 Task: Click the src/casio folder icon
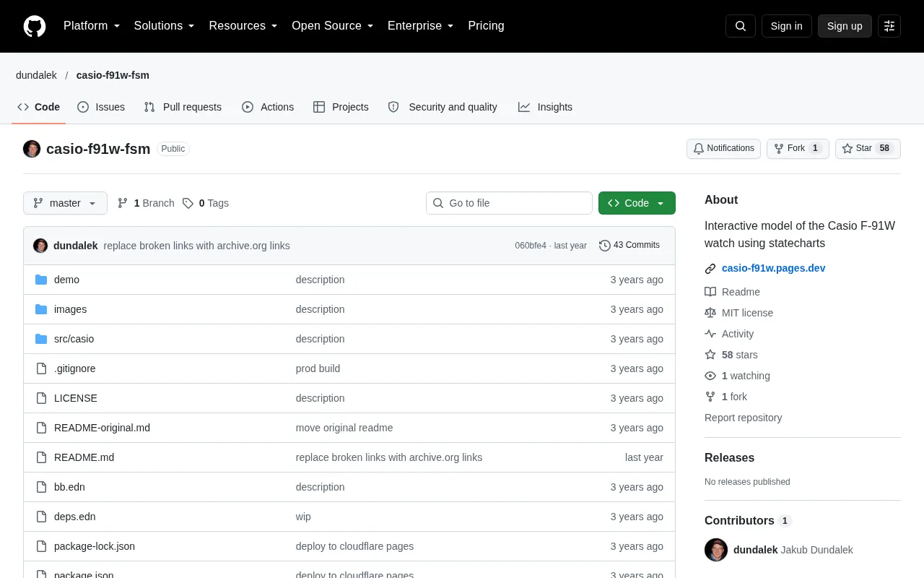pyautogui.click(x=41, y=339)
